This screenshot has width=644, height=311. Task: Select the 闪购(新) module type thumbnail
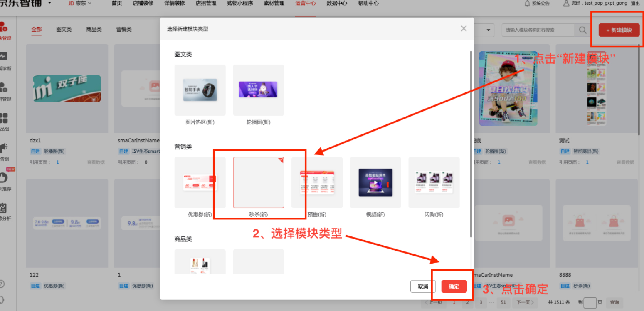[434, 182]
